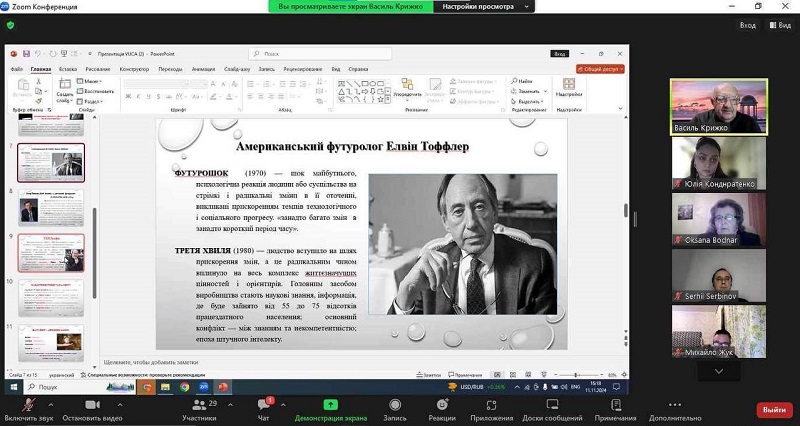The width and height of the screenshot is (800, 426).
Task: Click Chrome icon in Windows taskbar
Action: [x=184, y=387]
